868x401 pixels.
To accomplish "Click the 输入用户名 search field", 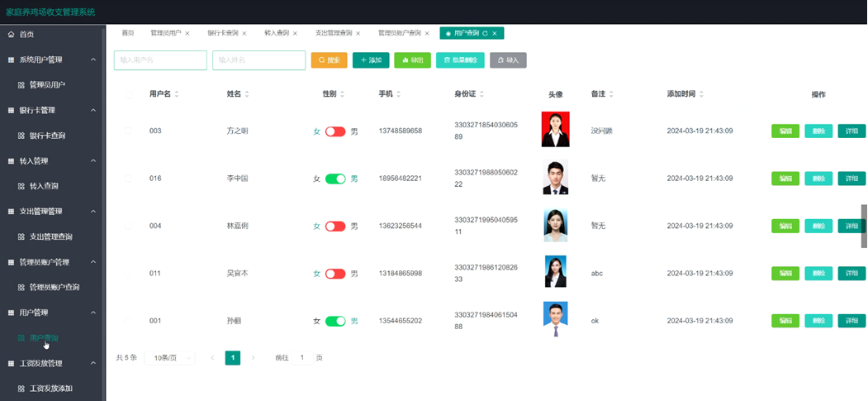I will coord(160,60).
